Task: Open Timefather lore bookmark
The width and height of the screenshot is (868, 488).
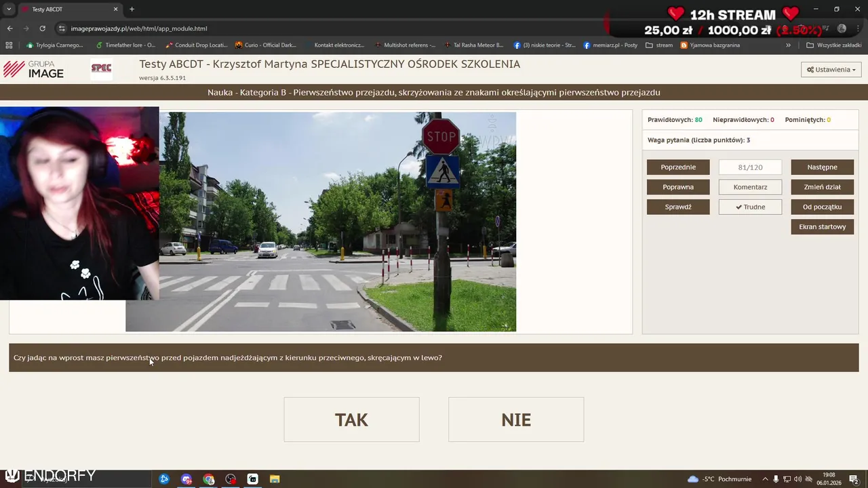Action: pyautogui.click(x=125, y=45)
